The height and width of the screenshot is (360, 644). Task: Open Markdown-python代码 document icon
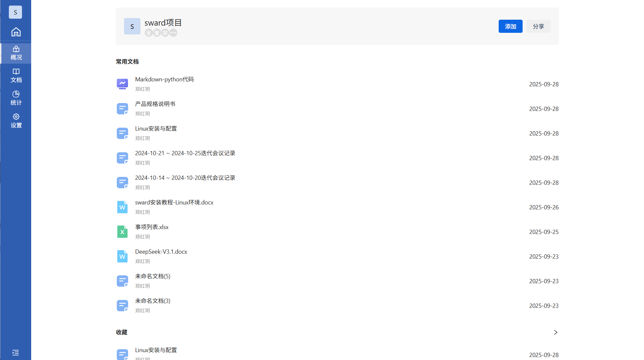(x=122, y=84)
